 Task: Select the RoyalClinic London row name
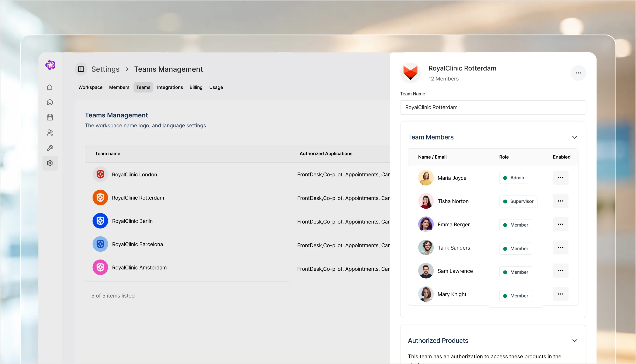(134, 175)
